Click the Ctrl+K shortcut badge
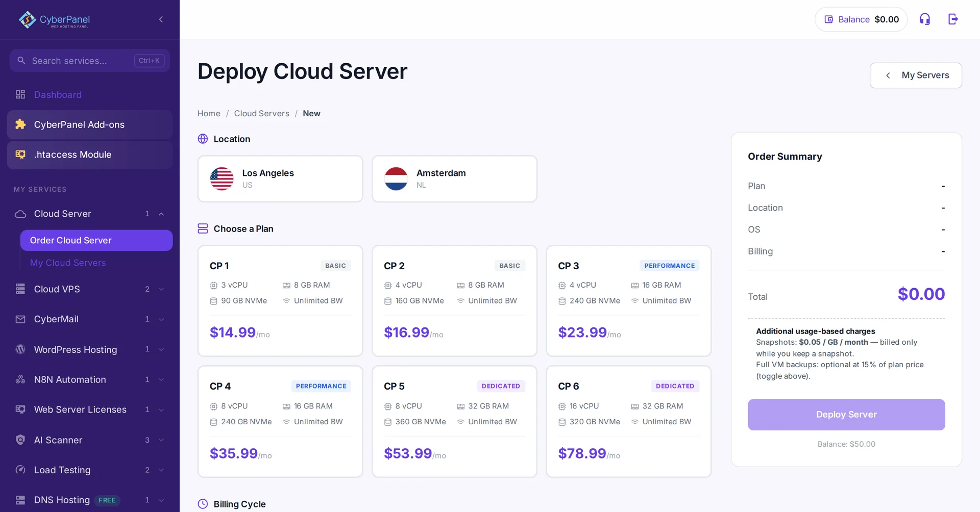 (x=149, y=61)
